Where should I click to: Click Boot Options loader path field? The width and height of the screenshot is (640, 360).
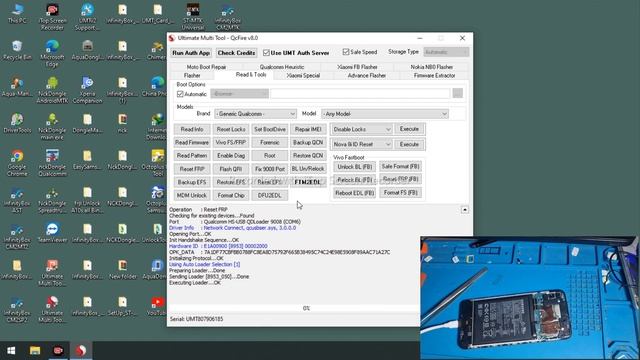click(x=360, y=93)
